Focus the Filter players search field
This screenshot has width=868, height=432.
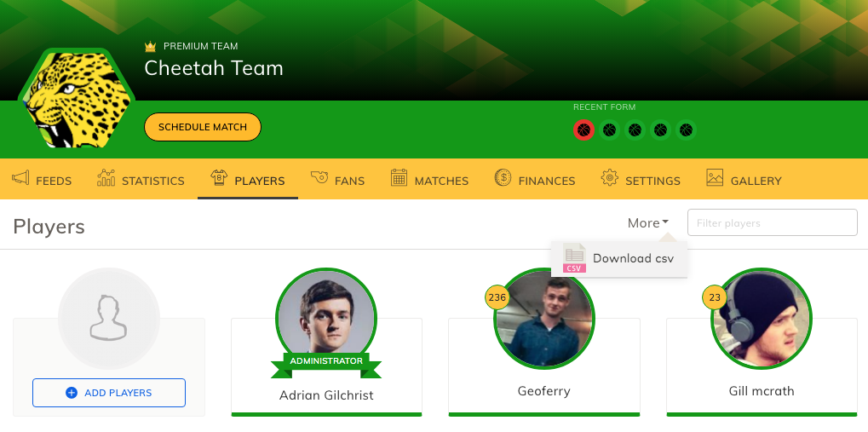(x=773, y=222)
